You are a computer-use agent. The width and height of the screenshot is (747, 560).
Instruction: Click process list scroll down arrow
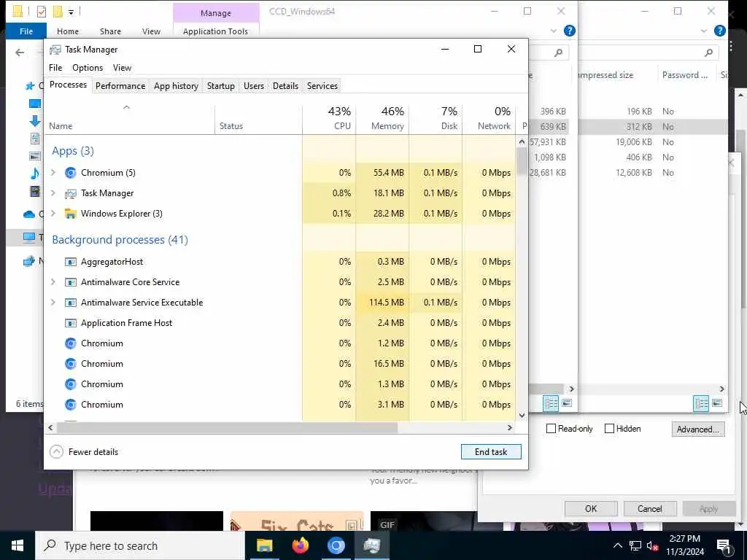point(522,415)
